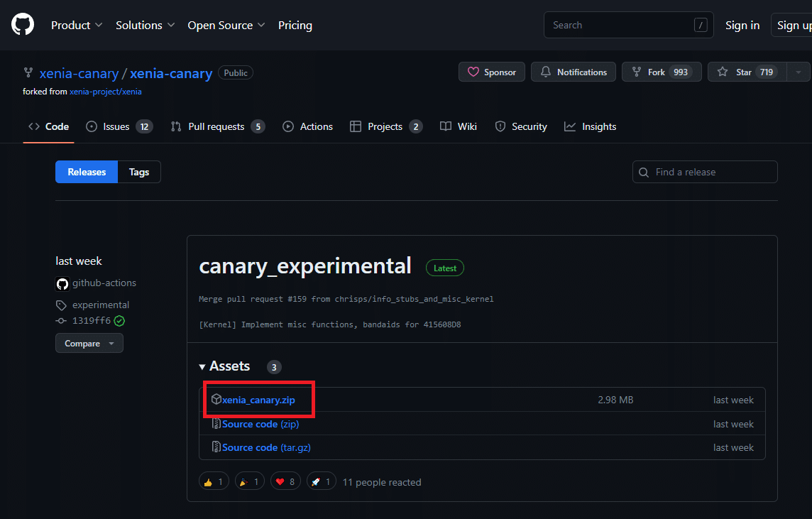
Task: Click the Sponsor button
Action: [491, 72]
